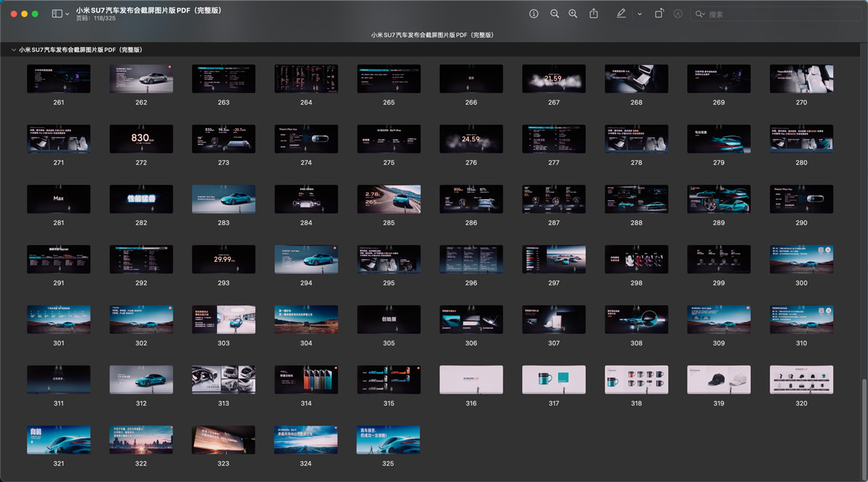Select page thumbnail 310
The image size is (868, 482).
click(x=801, y=319)
